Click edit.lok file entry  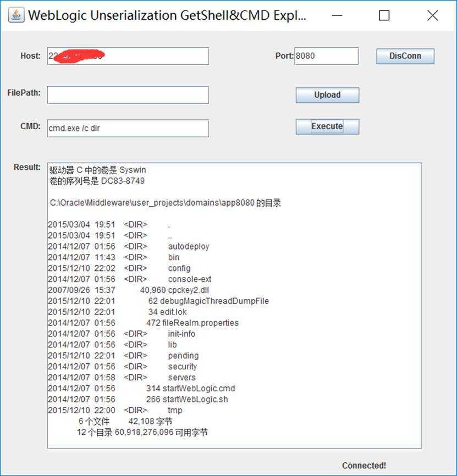click(173, 312)
